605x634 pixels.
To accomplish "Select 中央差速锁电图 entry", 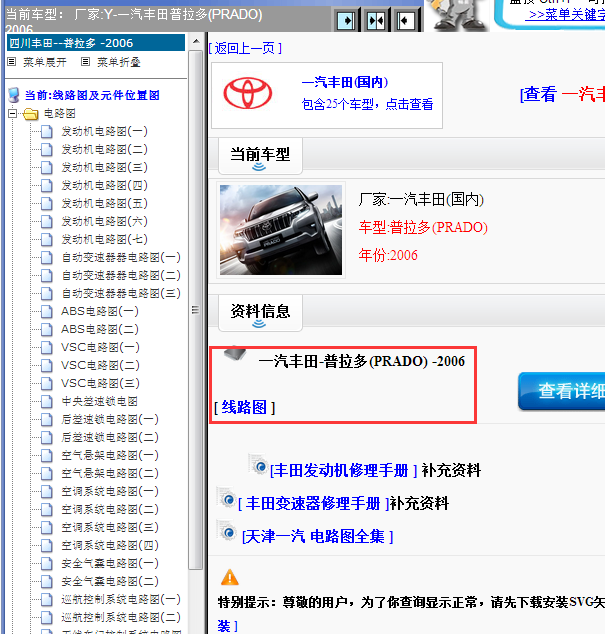I will [99, 402].
